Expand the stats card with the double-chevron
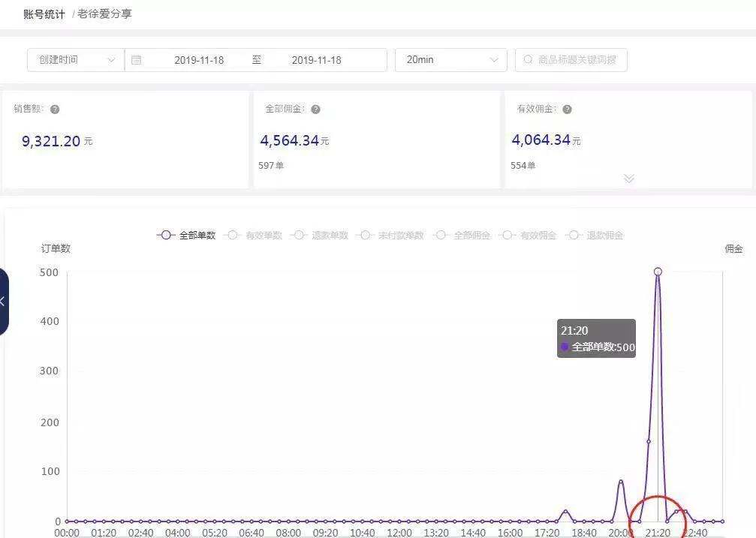 pos(628,179)
